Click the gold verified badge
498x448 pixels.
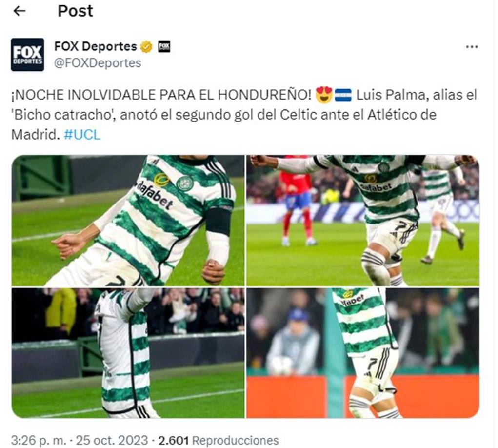pos(146,47)
